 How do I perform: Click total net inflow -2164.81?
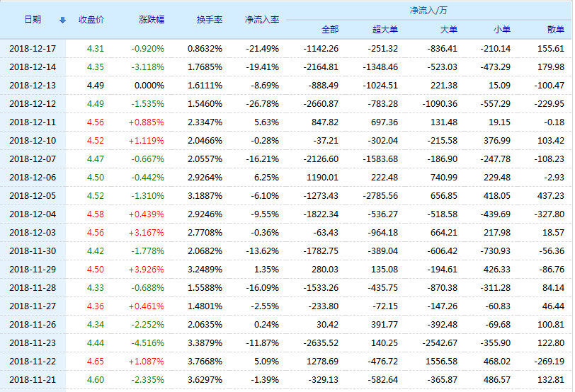coord(321,67)
